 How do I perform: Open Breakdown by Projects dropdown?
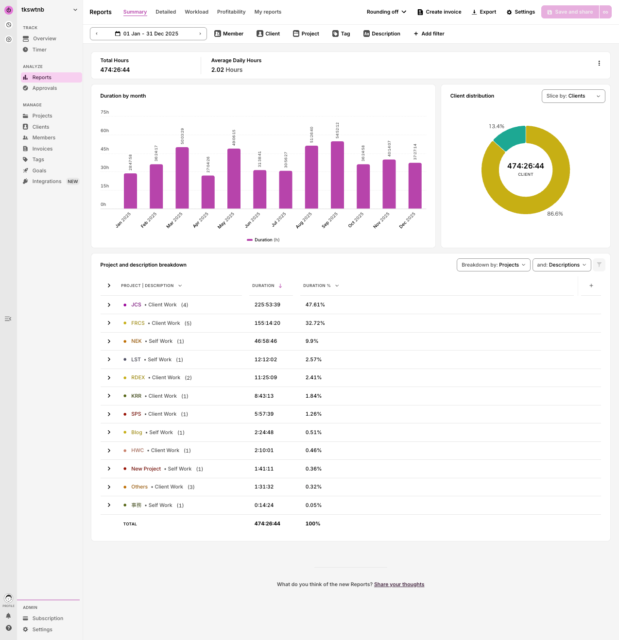point(493,265)
